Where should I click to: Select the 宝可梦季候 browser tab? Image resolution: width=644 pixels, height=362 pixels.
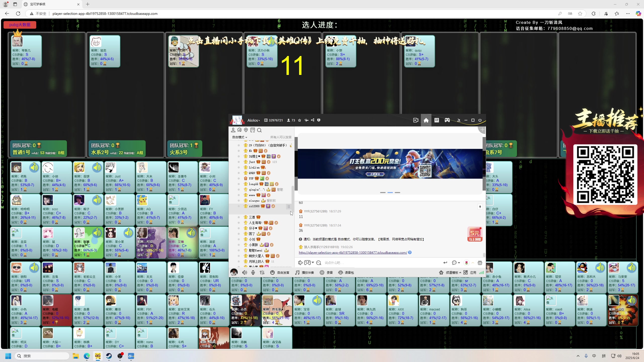52,4
